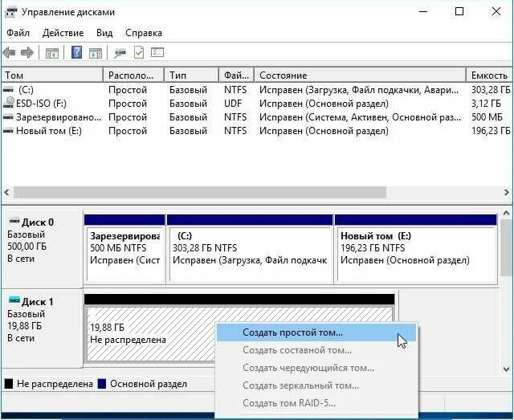Screen dimensions: 514x420
Task: Sort by the Состояние column header
Action: tap(361, 75)
